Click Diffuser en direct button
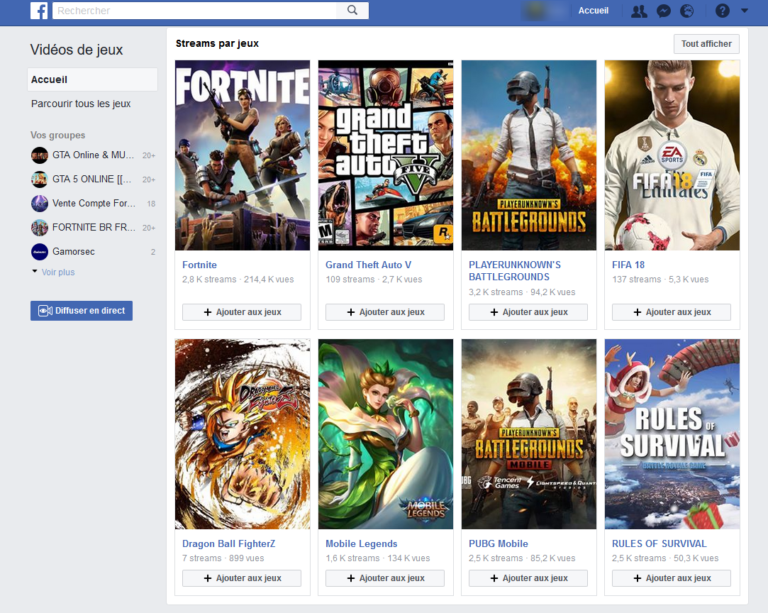The width and height of the screenshot is (768, 613). (81, 311)
